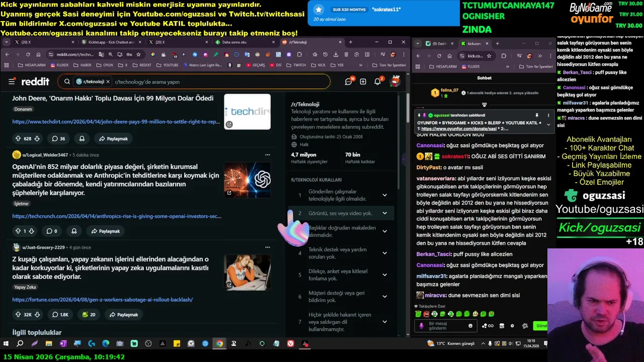
Task: Upvote the John Deere post
Action: click(x=18, y=138)
